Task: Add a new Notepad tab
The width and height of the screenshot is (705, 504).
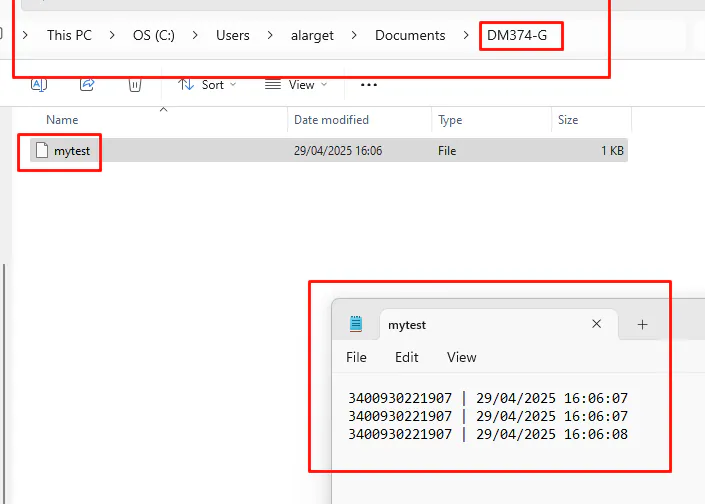Action: [x=643, y=325]
